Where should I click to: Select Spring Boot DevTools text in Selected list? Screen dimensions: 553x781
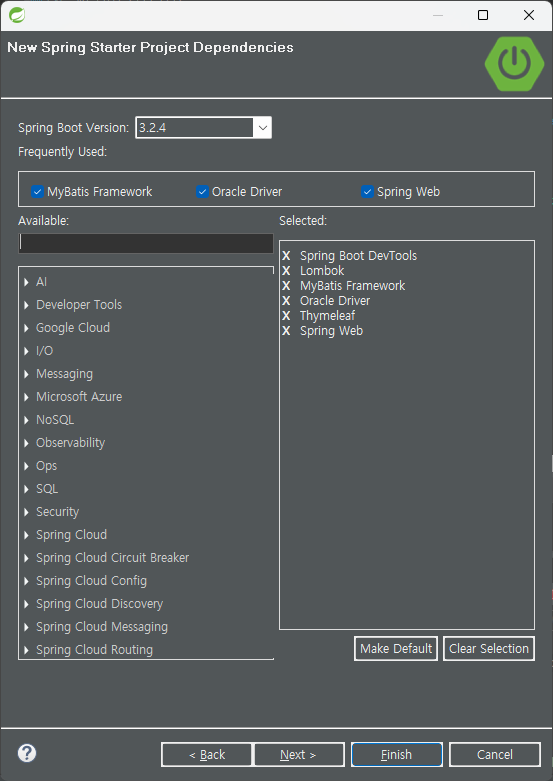pos(358,256)
